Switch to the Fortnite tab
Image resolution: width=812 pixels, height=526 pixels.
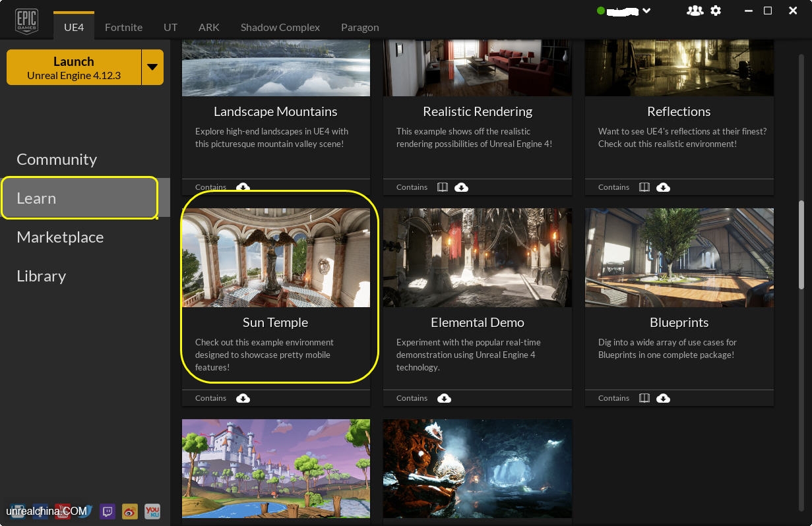(x=123, y=27)
